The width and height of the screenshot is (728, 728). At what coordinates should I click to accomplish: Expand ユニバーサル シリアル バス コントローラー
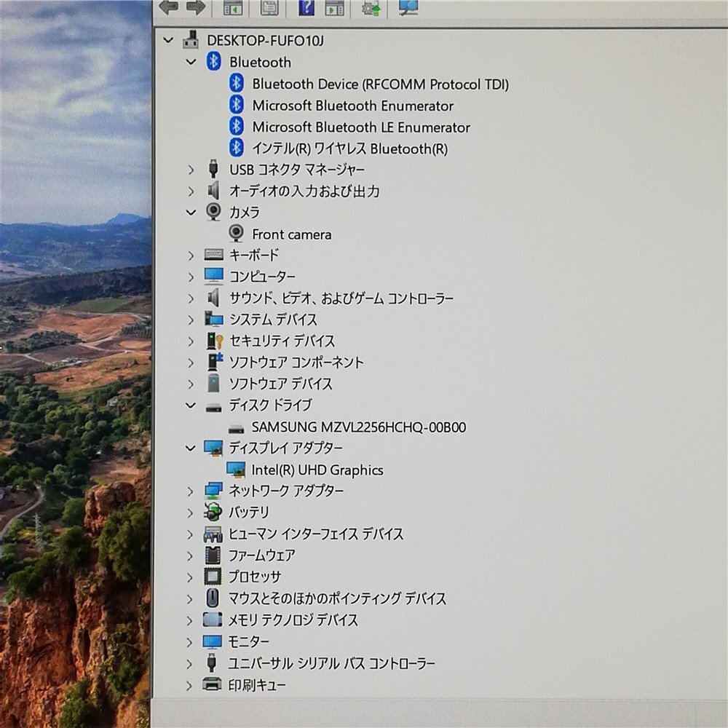pos(189,663)
